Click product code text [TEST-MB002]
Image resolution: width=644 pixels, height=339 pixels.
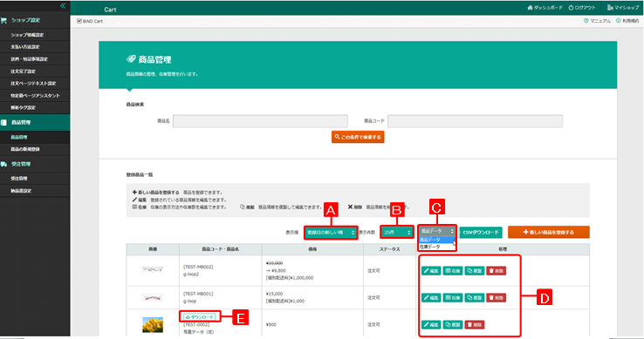[198, 267]
